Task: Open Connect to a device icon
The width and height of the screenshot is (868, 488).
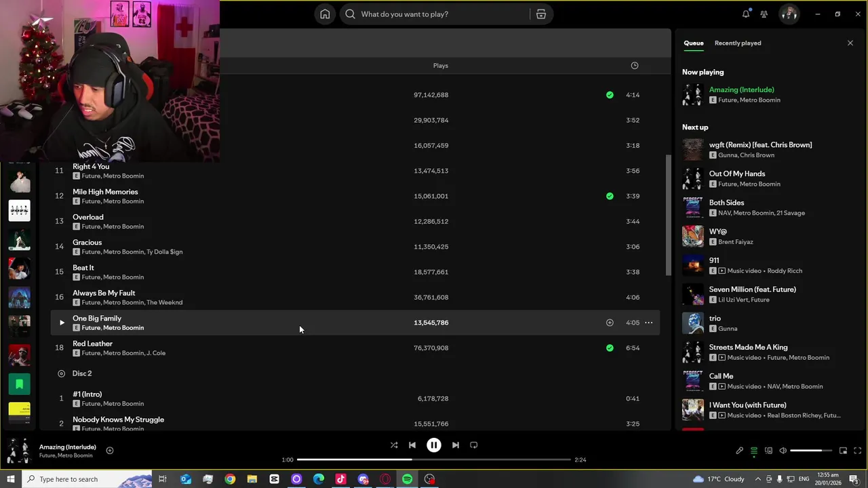Action: [x=768, y=451]
